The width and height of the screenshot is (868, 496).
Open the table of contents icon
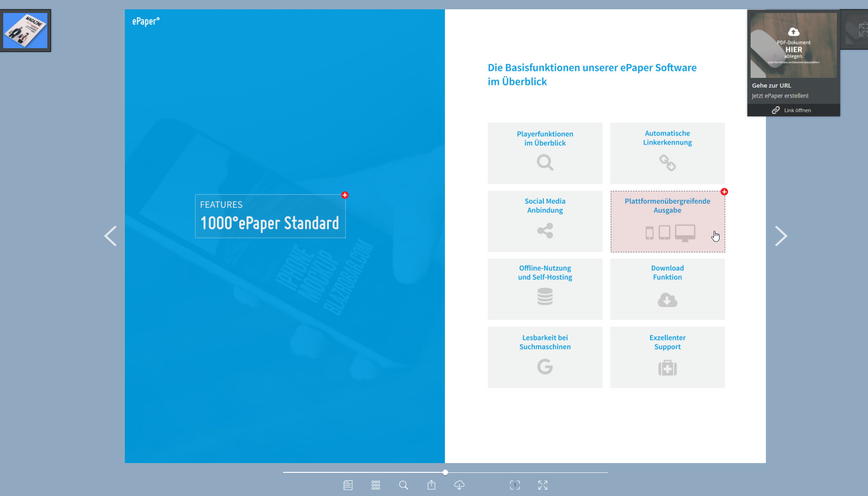point(348,485)
